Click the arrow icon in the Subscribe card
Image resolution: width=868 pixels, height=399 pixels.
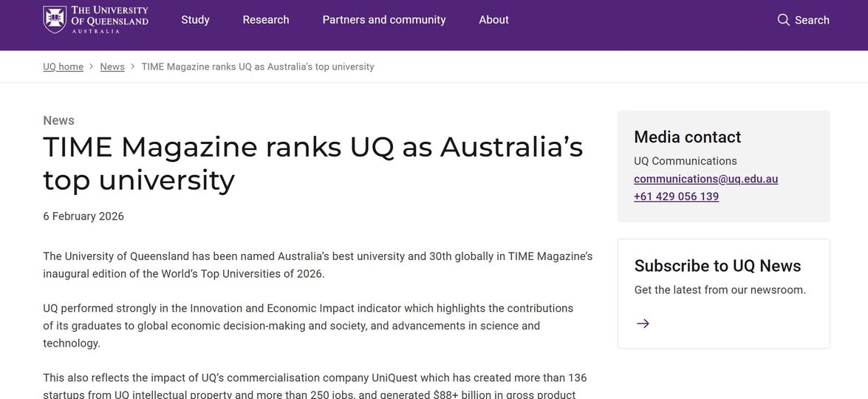pos(643,324)
